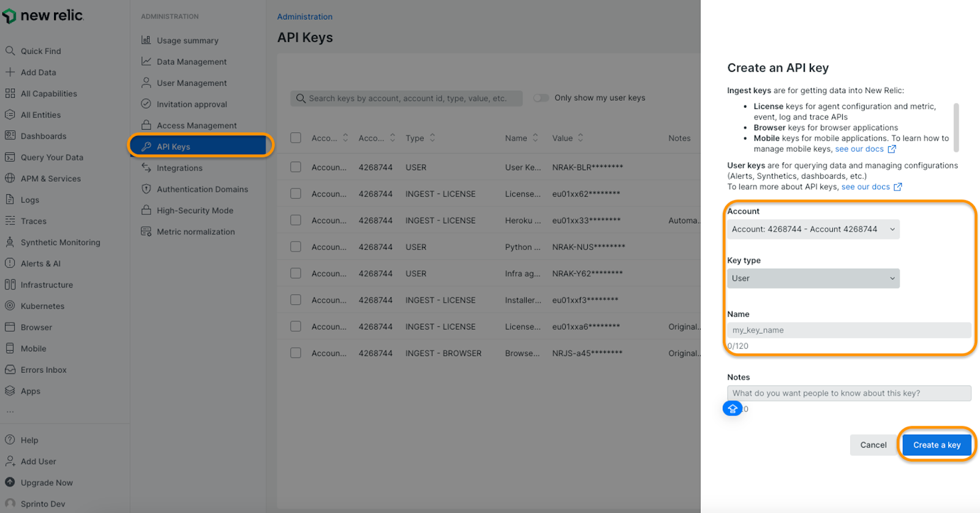Viewport: 980px width, 513px height.
Task: Click the Errors Inbox icon
Action: (10, 370)
